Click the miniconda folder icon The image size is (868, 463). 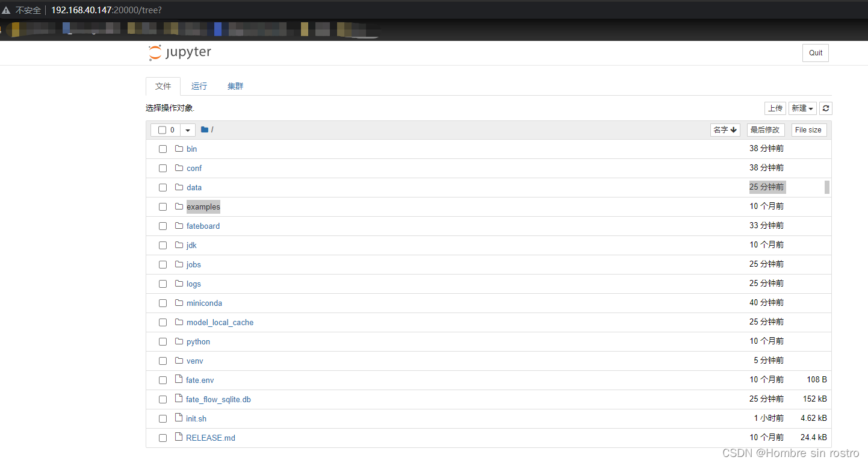[179, 302]
